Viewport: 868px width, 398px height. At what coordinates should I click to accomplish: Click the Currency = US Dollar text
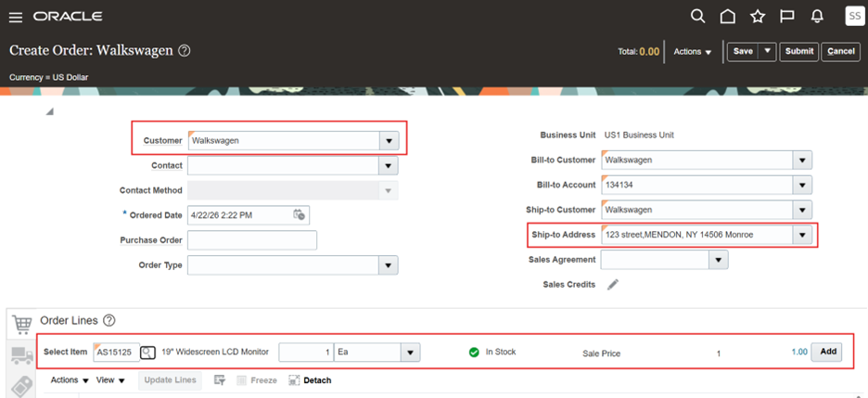coord(49,78)
